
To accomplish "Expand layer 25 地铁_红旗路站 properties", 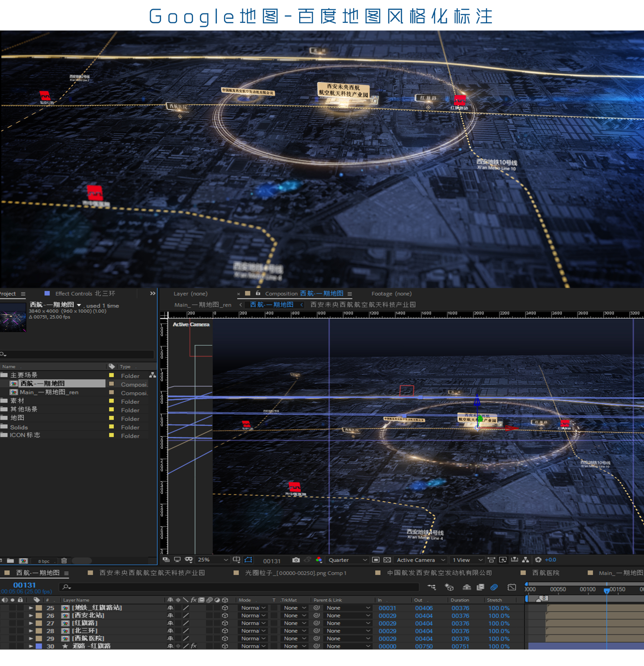I will (31, 608).
